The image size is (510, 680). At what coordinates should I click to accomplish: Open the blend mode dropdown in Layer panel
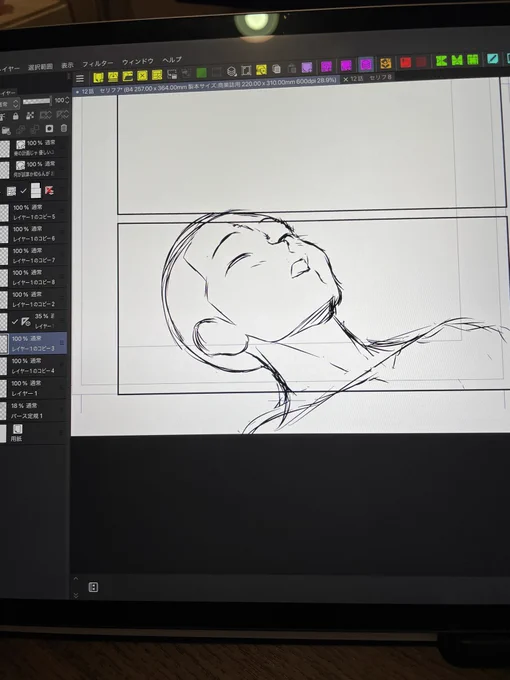click(x=10, y=104)
